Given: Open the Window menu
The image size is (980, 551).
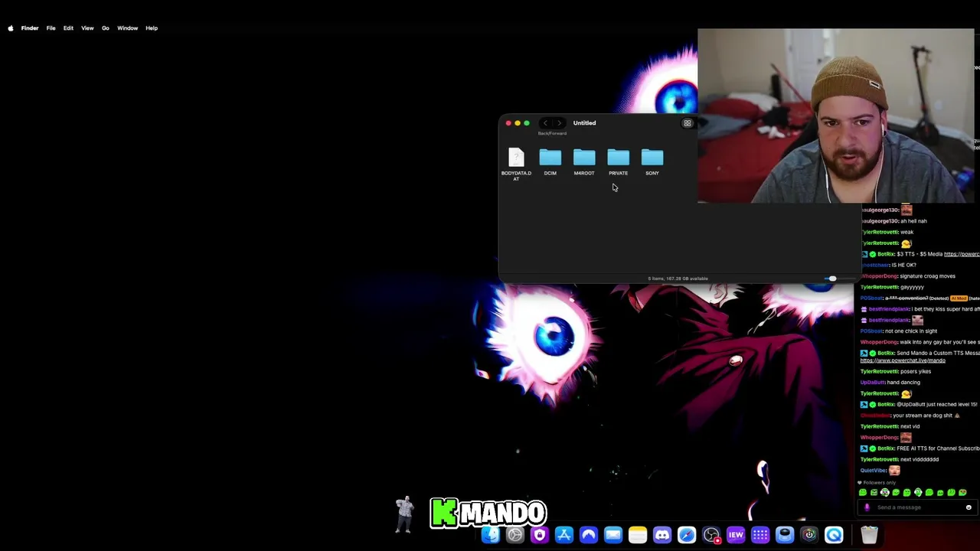Looking at the screenshot, I should coord(127,28).
